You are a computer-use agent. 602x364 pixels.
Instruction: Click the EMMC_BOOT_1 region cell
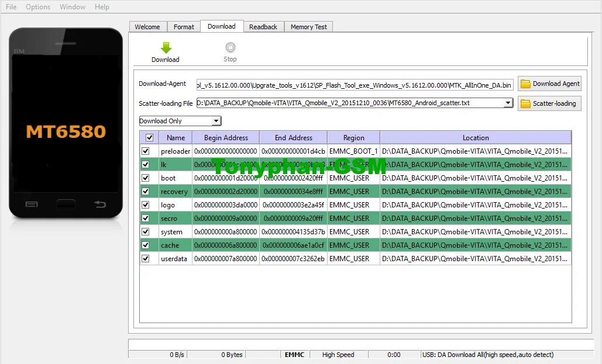tap(353, 151)
